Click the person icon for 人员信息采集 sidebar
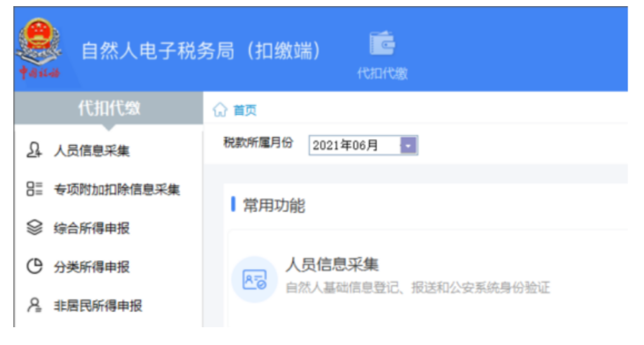This screenshot has width=644, height=345. [34, 151]
